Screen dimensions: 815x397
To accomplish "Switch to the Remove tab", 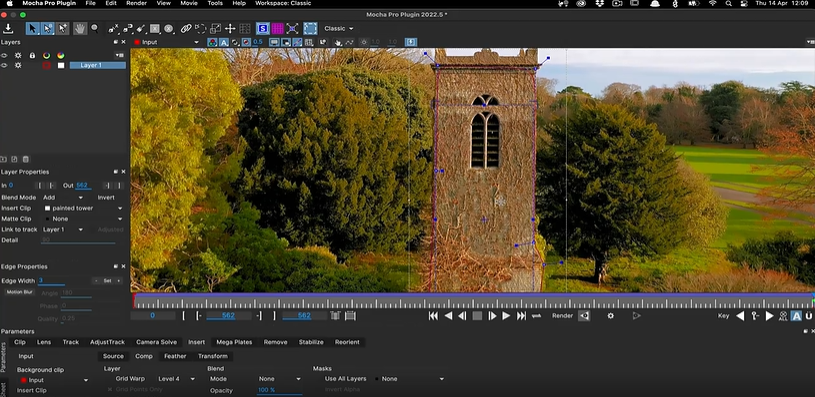I will [x=275, y=342].
